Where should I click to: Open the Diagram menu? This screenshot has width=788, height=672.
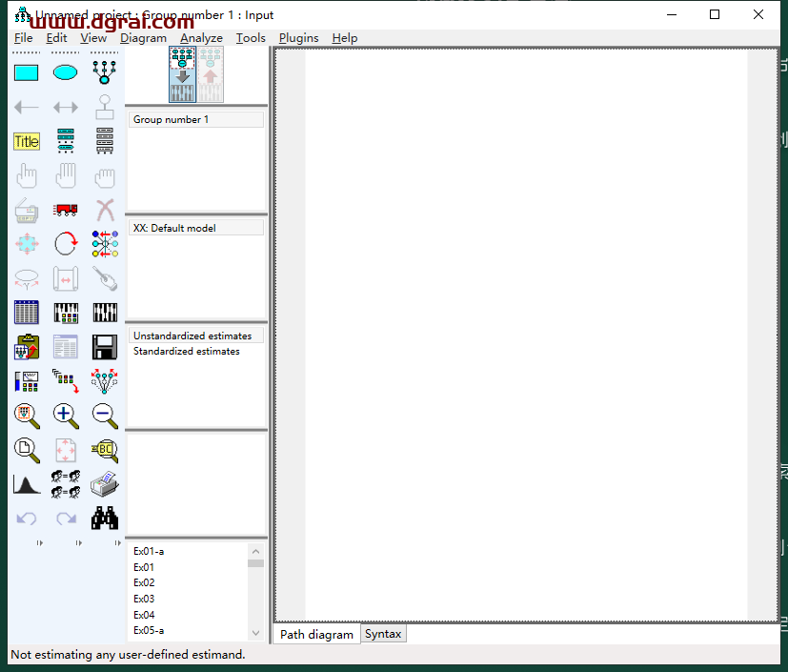coord(143,38)
